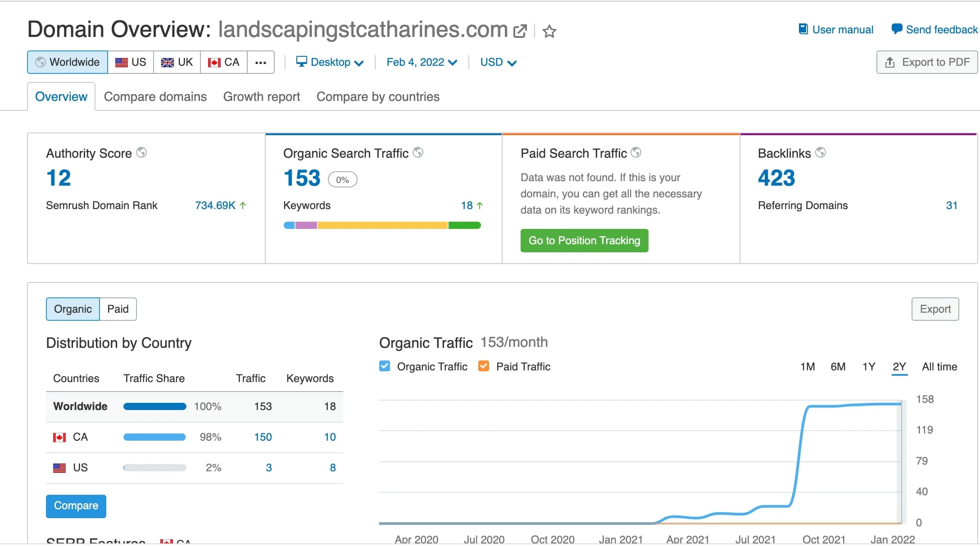Click the globe icon beside Organic Search Traffic
980x547 pixels.
pyautogui.click(x=418, y=153)
